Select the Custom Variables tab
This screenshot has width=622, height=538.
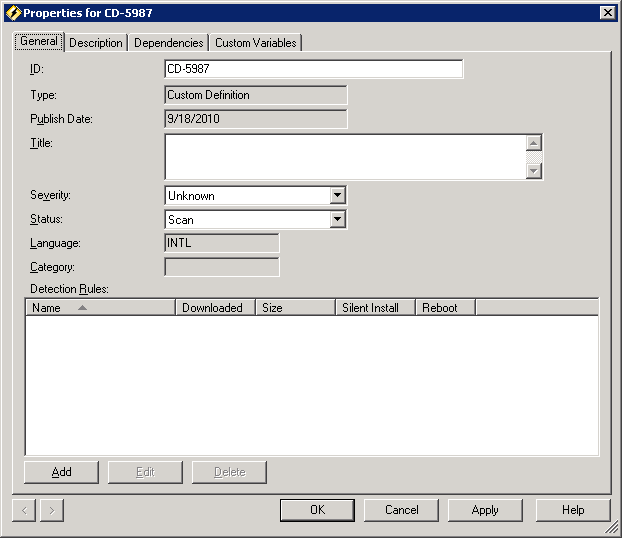click(x=256, y=43)
